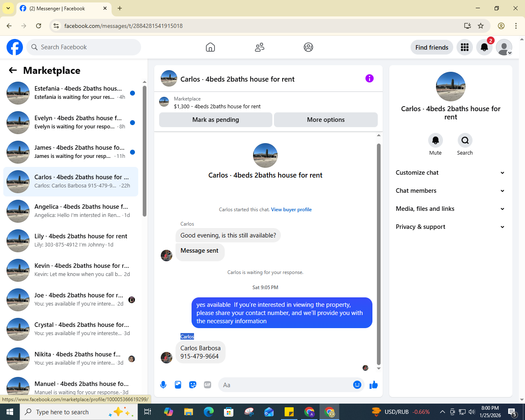Open the Facebook logo home link
The width and height of the screenshot is (525, 420).
(x=15, y=47)
